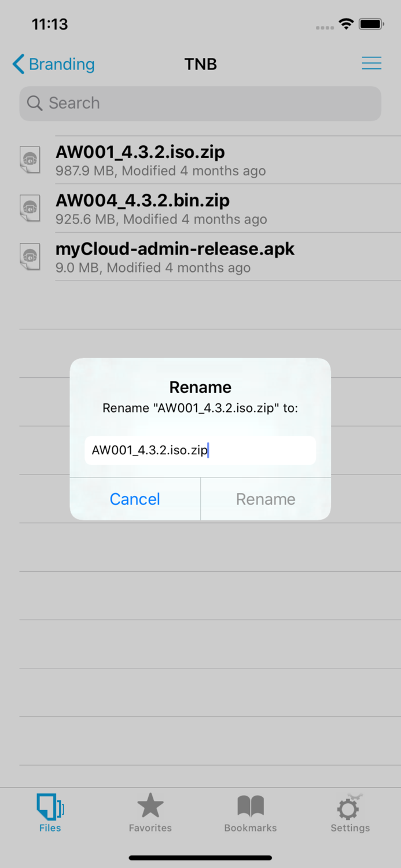Tap the file icon beside AW004_4.3.2.bin.zip
Viewport: 401px width, 868px height.
coord(30,208)
